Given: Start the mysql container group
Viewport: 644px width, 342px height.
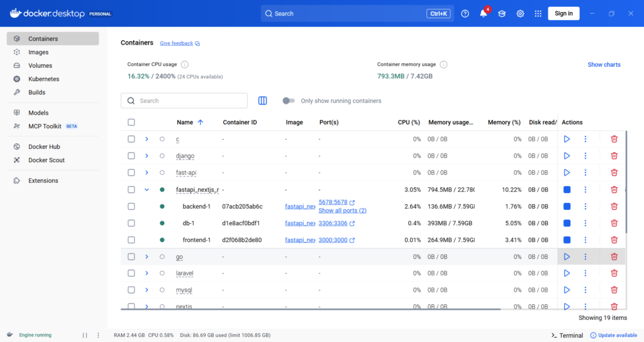Looking at the screenshot, I should [567, 290].
